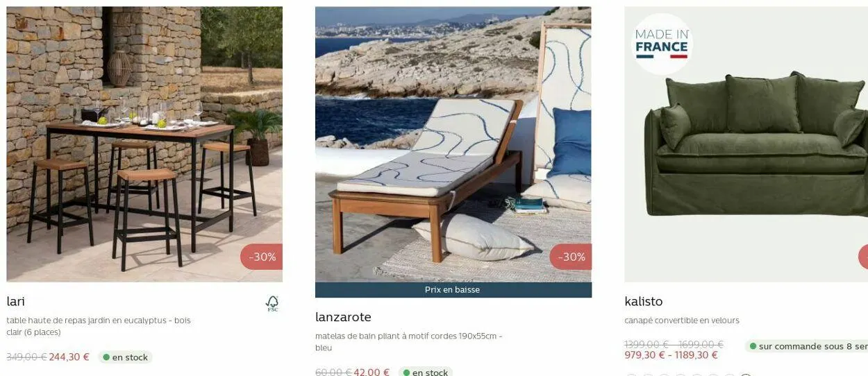
Task: Click the 244,30 € sale price of lari
Action: [69, 357]
